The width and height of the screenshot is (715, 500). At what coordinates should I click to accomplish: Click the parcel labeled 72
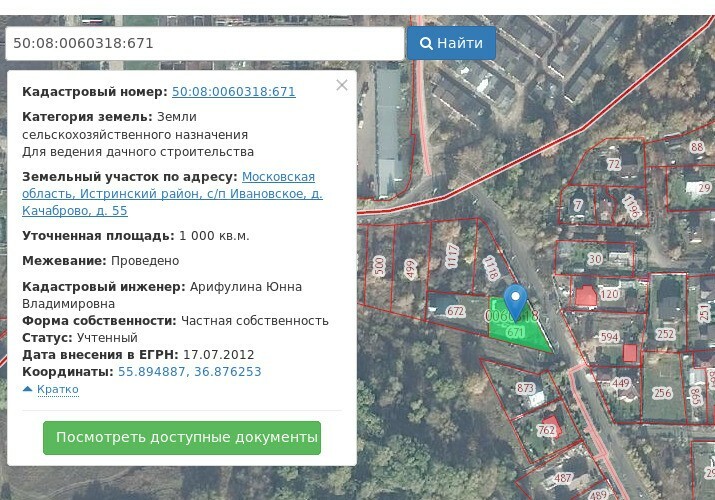pyautogui.click(x=613, y=163)
